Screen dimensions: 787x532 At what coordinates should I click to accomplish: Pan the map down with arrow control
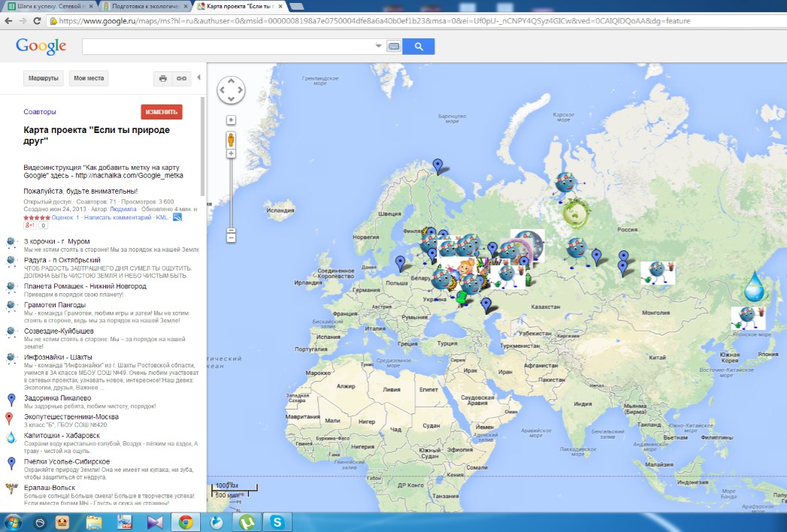point(231,99)
